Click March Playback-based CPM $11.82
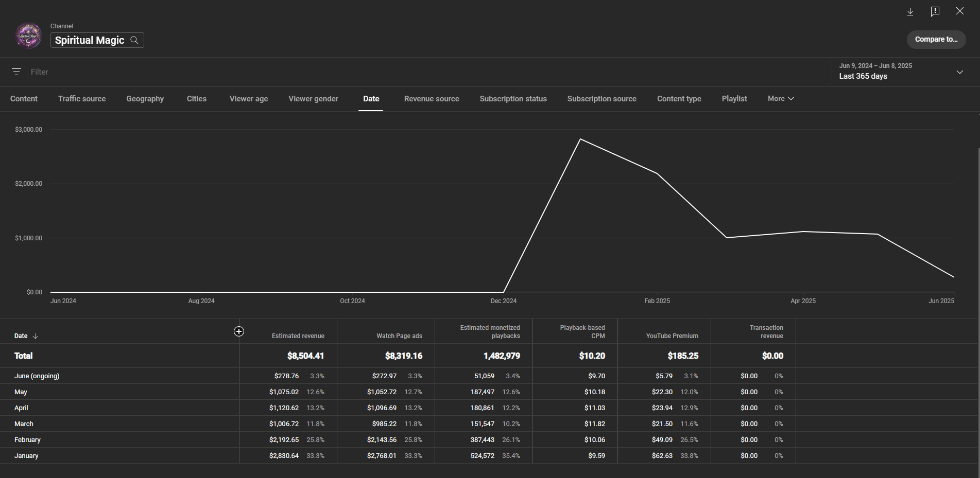 [595, 424]
